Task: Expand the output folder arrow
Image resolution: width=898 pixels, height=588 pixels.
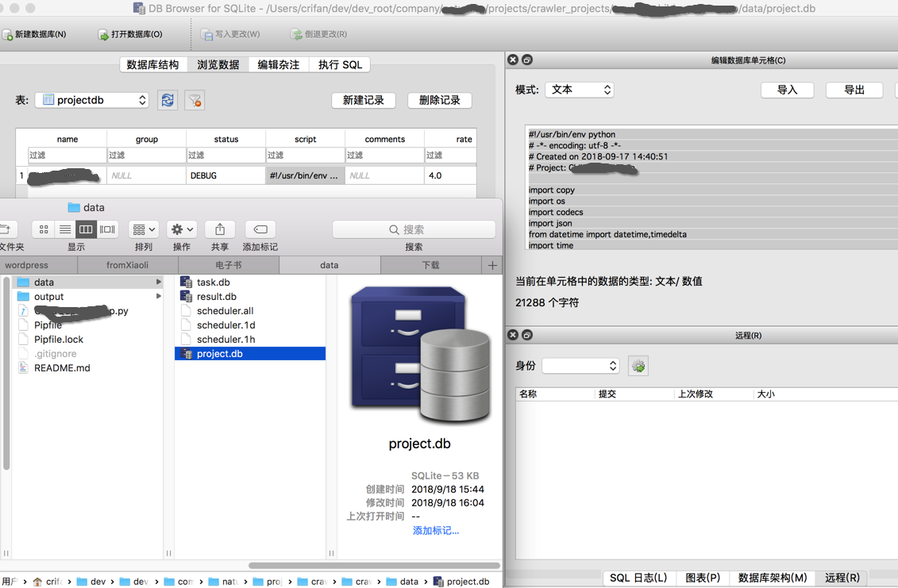Action: click(159, 297)
